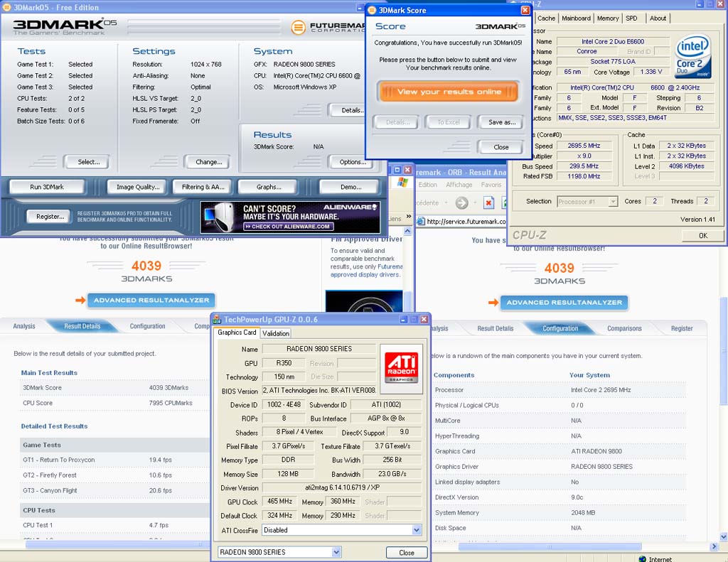Open the Analysis tab on the left results page
This screenshot has height=562, width=728.
pyautogui.click(x=24, y=326)
